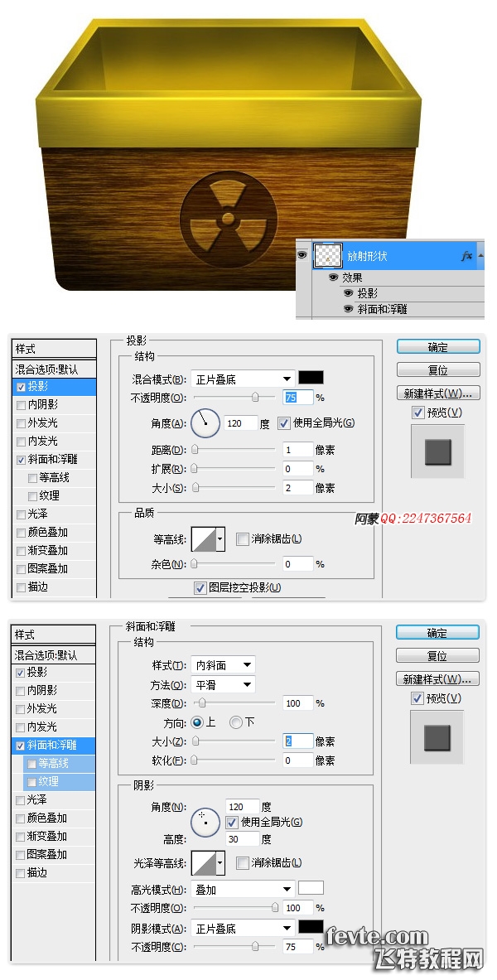
Task: Collapse effects arrow beside the fx icon
Action: (480, 256)
